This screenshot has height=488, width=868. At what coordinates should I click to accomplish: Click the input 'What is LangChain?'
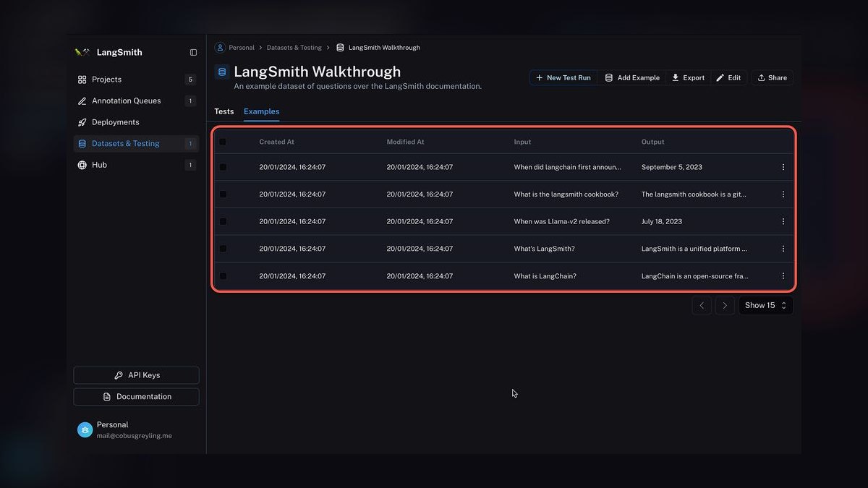545,276
